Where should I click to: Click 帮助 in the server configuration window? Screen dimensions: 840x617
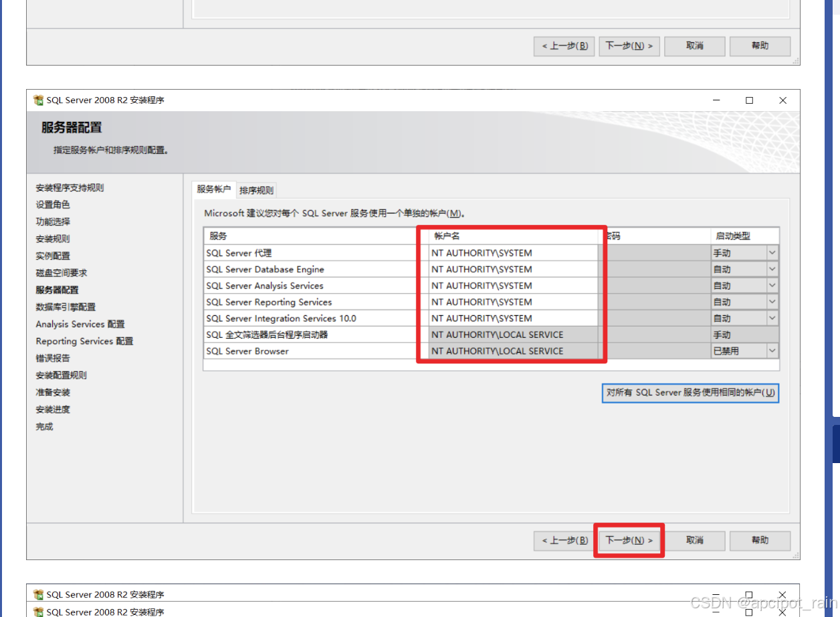pos(760,540)
